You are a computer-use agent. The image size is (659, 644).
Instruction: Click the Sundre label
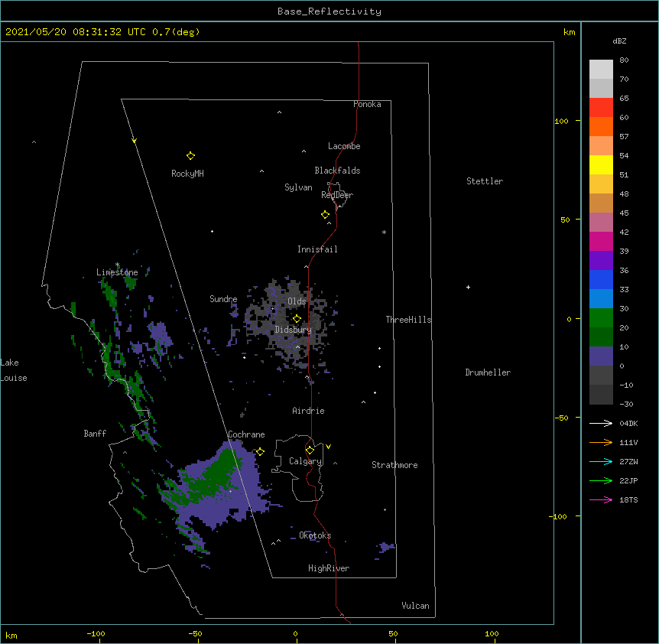coord(223,299)
